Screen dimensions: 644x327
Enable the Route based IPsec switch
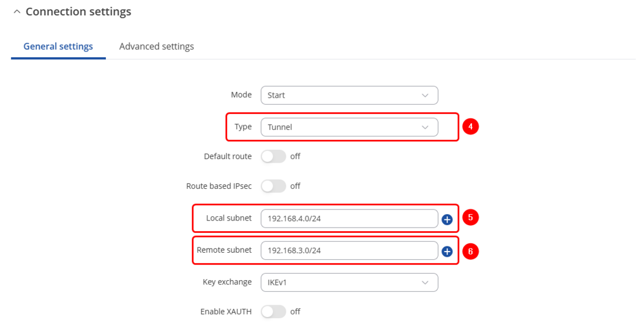click(x=273, y=186)
